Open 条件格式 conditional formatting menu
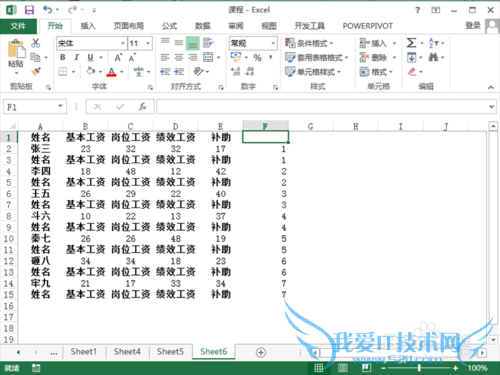Viewport: 500px width, 375px height. pyautogui.click(x=309, y=43)
